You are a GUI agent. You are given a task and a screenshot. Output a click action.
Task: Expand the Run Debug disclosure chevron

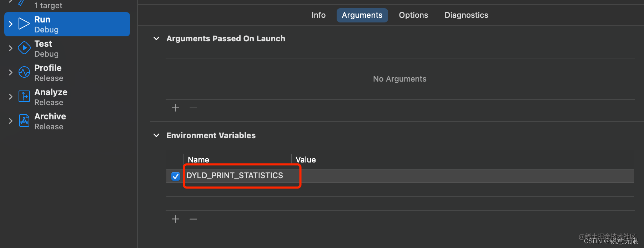[x=11, y=24]
